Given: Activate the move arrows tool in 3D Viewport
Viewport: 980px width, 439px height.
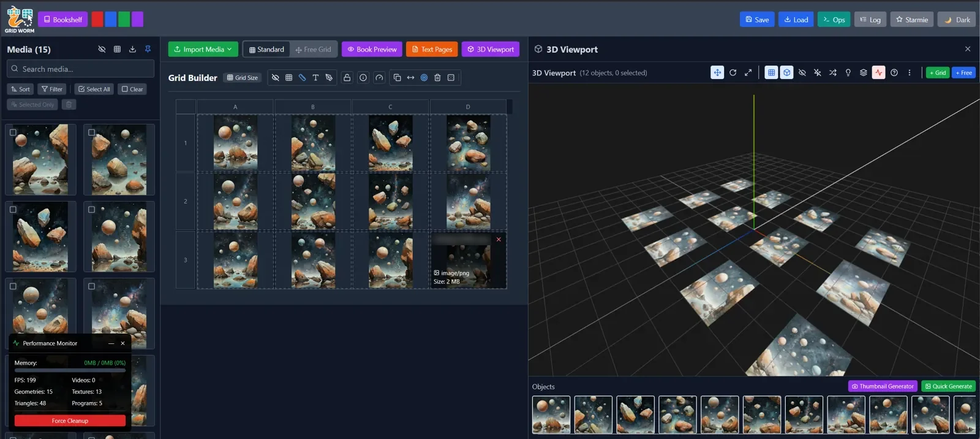Looking at the screenshot, I should click(x=717, y=72).
